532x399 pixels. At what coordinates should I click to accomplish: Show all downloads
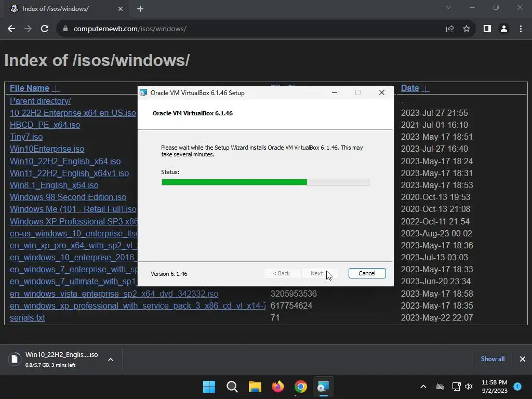493,358
